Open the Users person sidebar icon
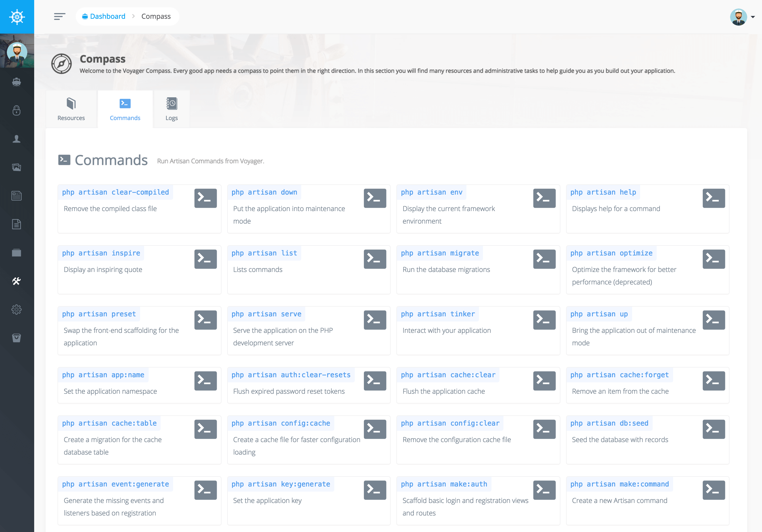Image resolution: width=762 pixels, height=532 pixels. 17,139
